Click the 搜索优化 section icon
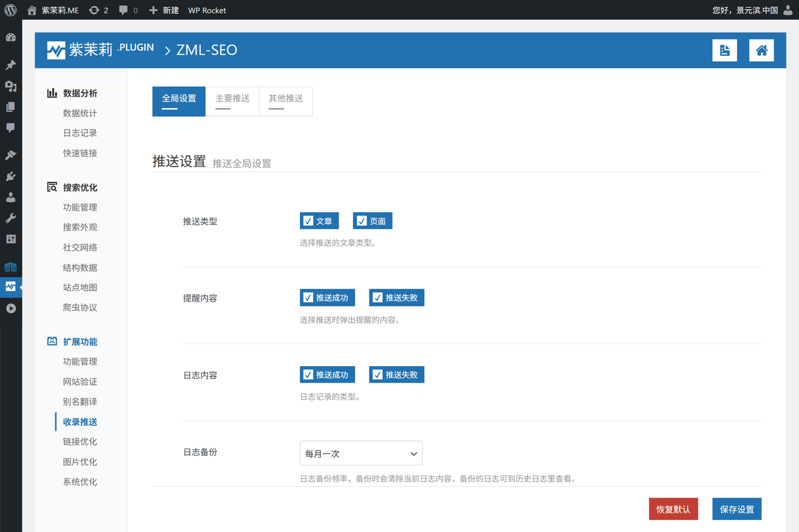799x532 pixels. click(52, 187)
